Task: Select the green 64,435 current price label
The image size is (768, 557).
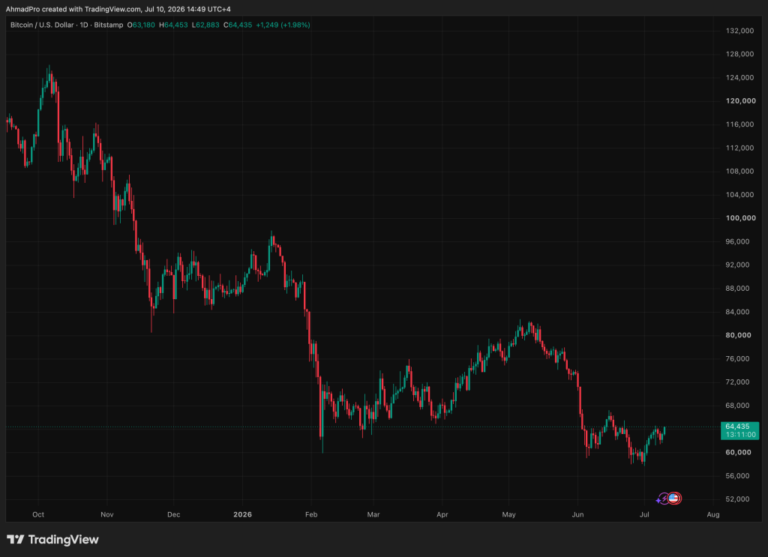Action: (x=737, y=427)
